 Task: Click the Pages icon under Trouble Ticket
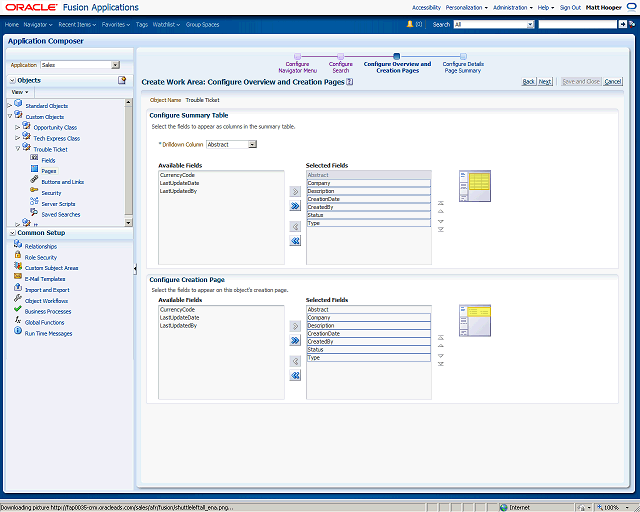34,169
